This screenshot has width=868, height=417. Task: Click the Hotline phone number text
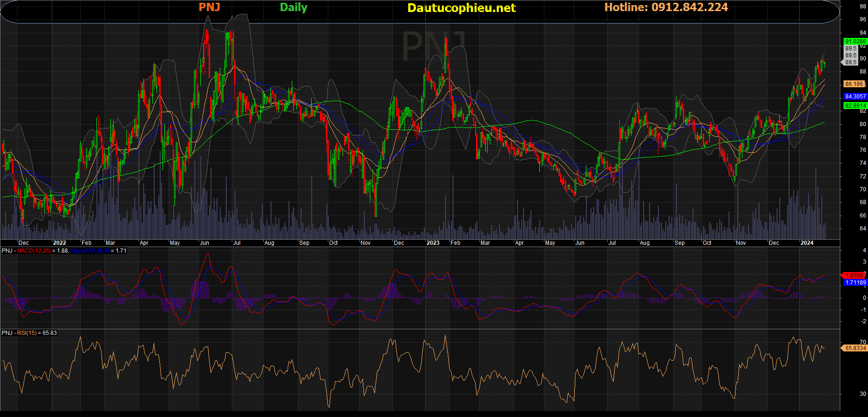pos(666,7)
